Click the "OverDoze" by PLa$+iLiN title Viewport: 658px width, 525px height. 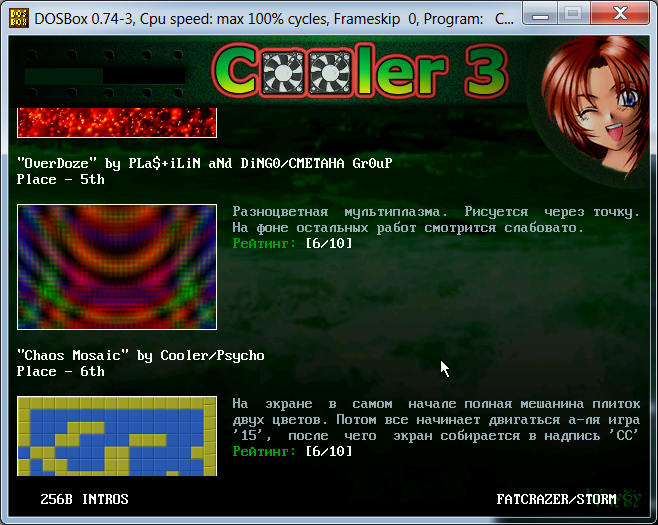coord(204,163)
